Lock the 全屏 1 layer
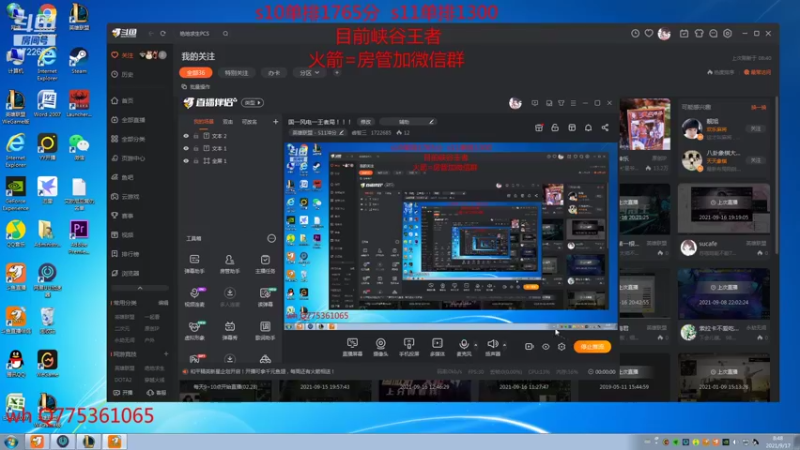Image resolution: width=800 pixels, height=450 pixels. click(x=195, y=161)
